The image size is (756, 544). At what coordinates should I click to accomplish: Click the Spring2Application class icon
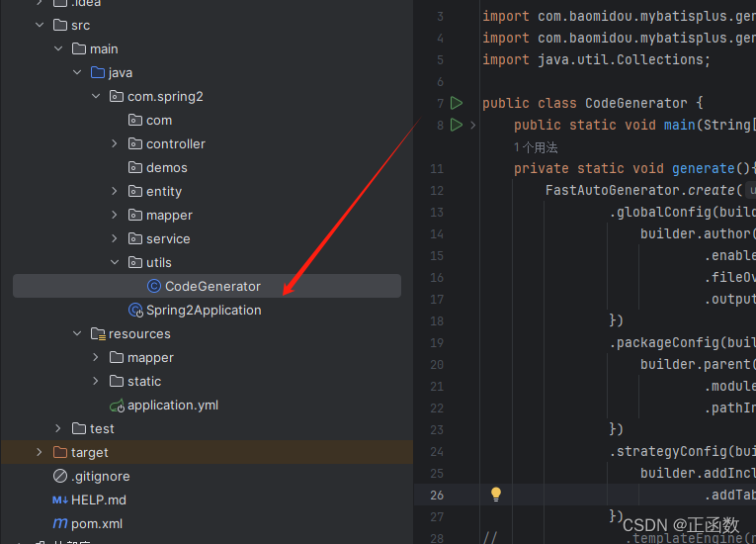click(135, 310)
